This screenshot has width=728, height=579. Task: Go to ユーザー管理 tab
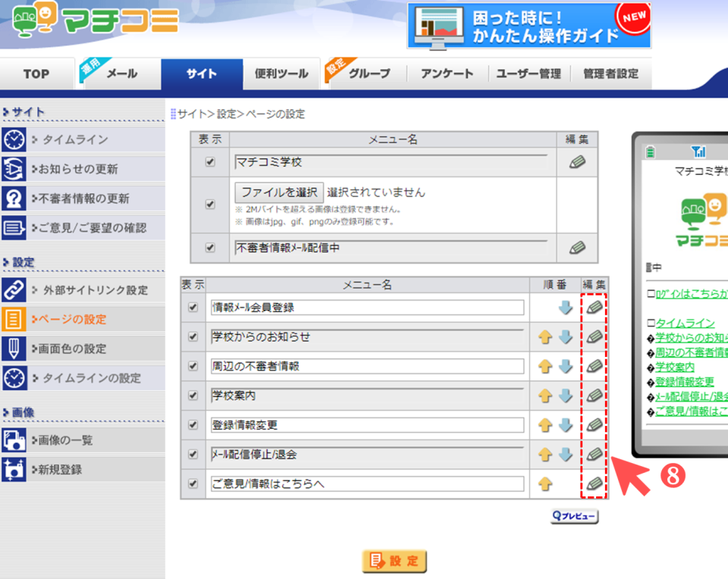[528, 74]
